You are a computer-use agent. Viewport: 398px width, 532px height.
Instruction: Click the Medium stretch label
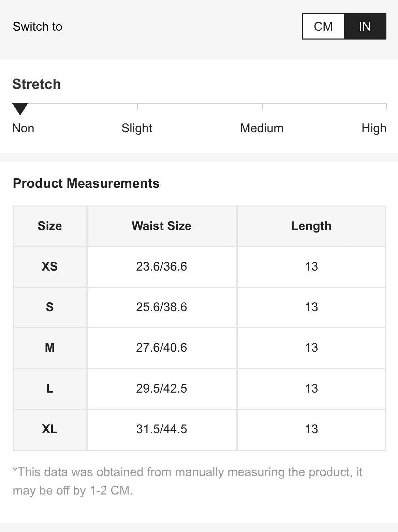coord(262,128)
